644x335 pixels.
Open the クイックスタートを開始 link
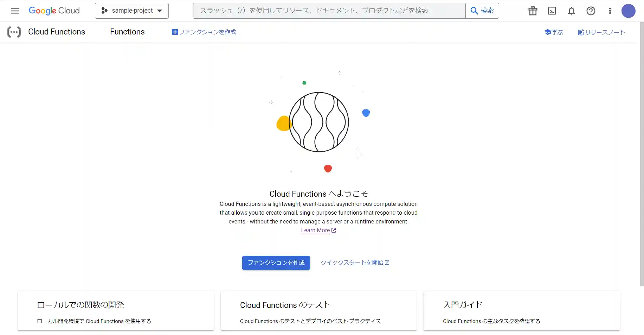(x=355, y=263)
